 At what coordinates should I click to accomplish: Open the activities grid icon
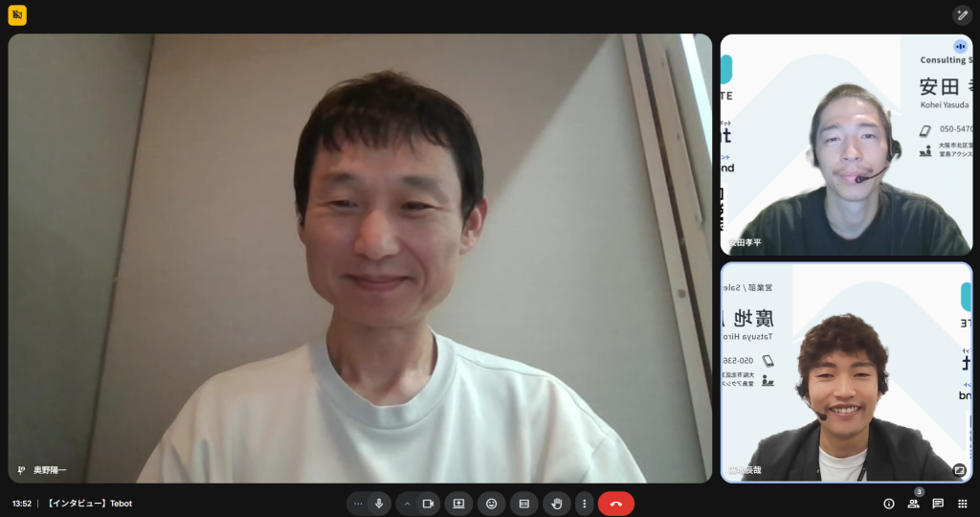pos(963,504)
